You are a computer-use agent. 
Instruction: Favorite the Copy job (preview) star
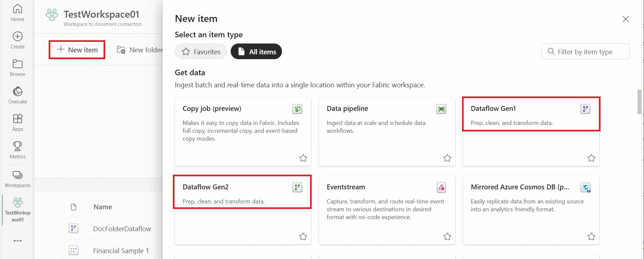tap(303, 158)
